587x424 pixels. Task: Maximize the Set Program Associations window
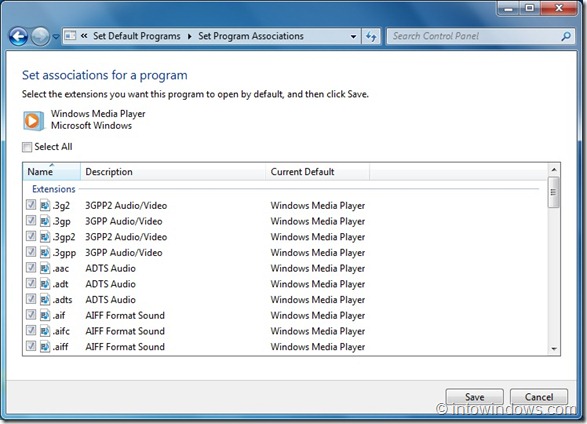(x=529, y=8)
